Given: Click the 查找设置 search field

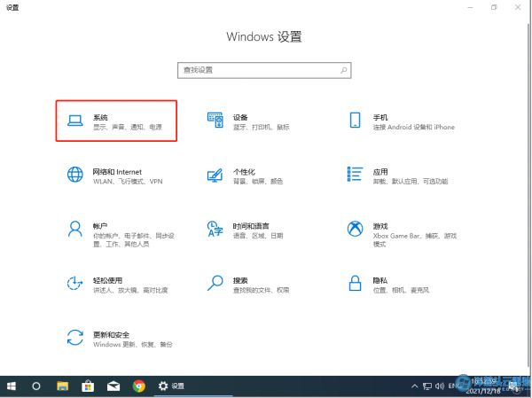Looking at the screenshot, I should coord(264,70).
